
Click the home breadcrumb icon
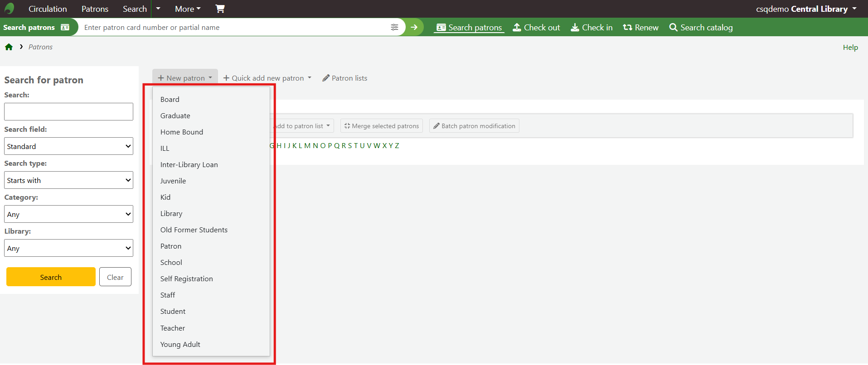pos(9,47)
